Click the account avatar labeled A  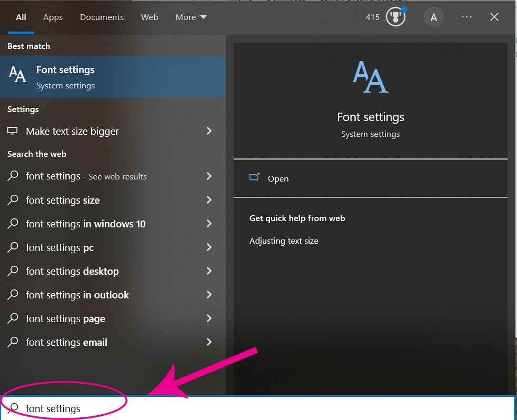(x=434, y=17)
